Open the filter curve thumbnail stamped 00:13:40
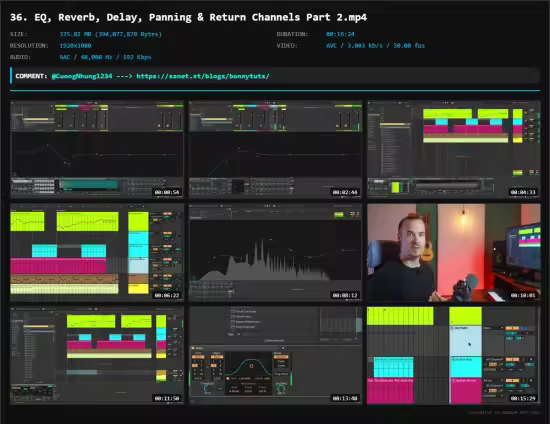Screen dimensions: 550x424 275,356
